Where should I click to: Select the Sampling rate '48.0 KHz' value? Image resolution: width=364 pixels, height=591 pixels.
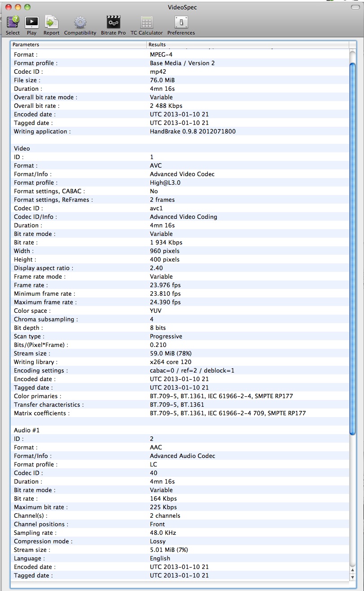(163, 533)
